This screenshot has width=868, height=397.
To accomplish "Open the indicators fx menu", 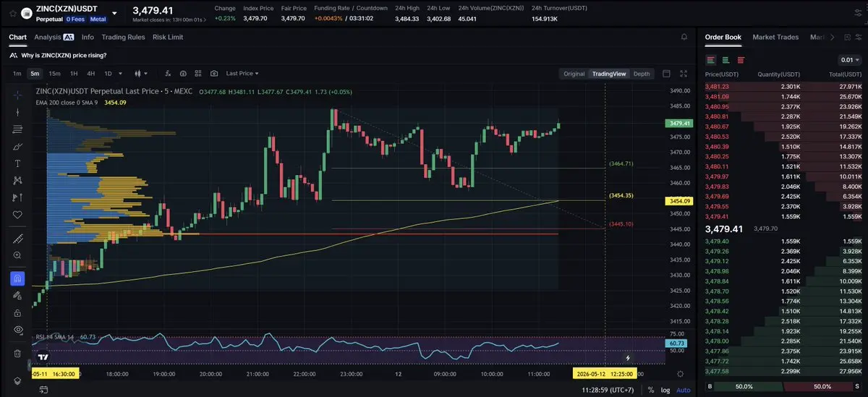I will pyautogui.click(x=168, y=73).
